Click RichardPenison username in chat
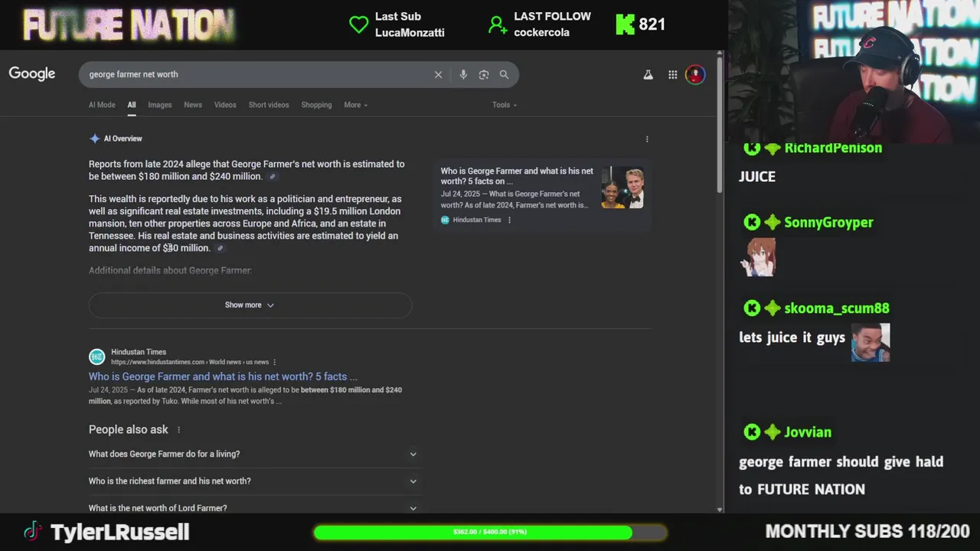Viewport: 980px width, 551px height. pos(833,148)
